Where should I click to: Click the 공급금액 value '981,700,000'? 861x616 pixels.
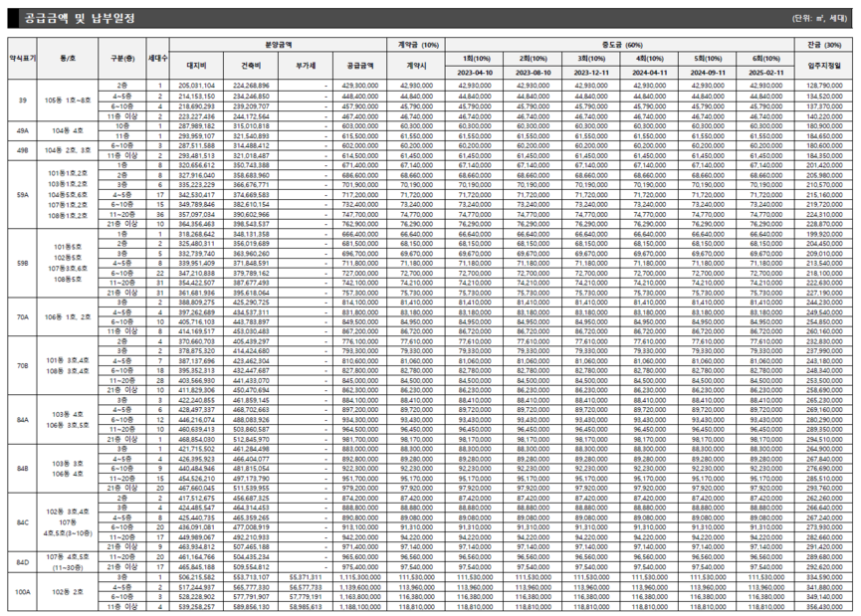tap(359, 439)
